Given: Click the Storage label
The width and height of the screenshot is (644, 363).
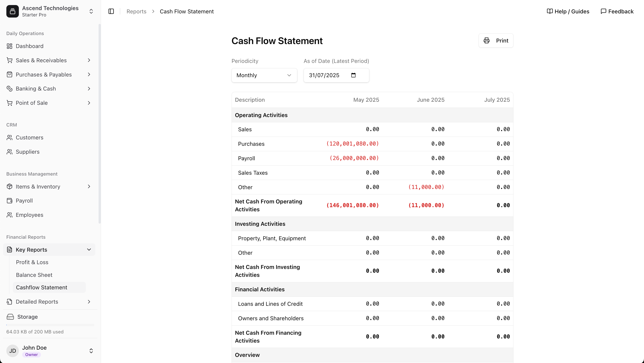Looking at the screenshot, I should pyautogui.click(x=28, y=317).
